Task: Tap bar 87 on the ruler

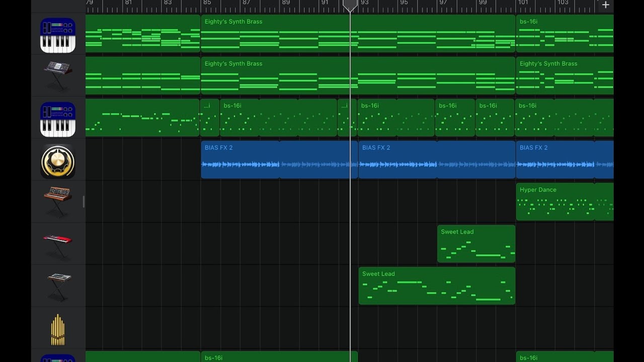Action: click(246, 3)
